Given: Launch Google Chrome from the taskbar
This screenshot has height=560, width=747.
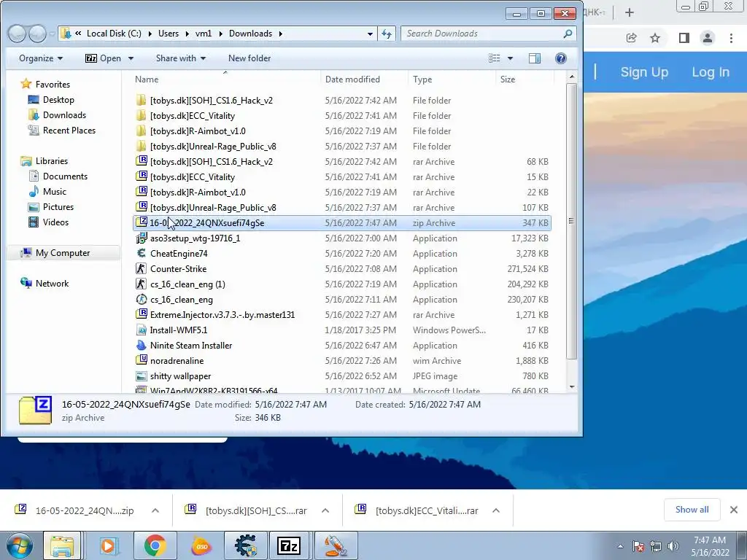Looking at the screenshot, I should point(155,545).
